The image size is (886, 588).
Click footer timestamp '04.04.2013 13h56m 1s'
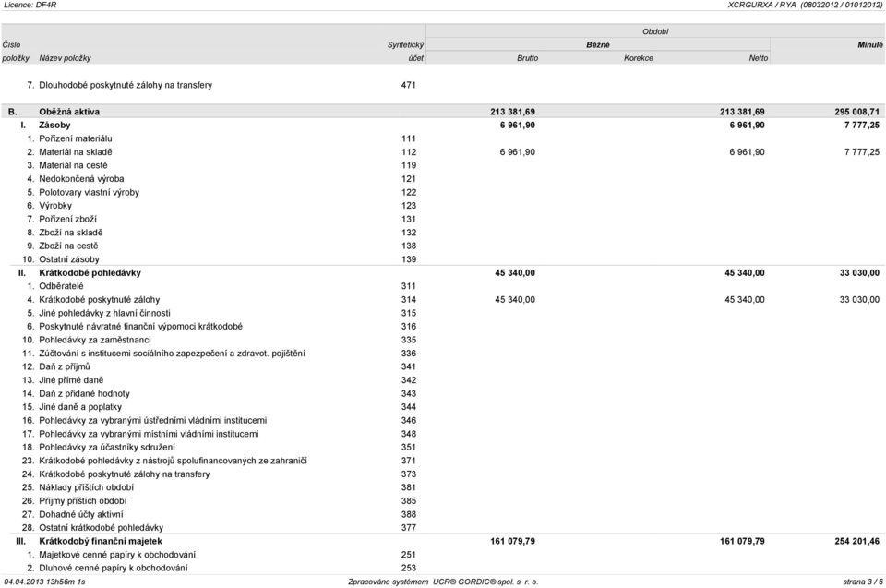pos(44,582)
